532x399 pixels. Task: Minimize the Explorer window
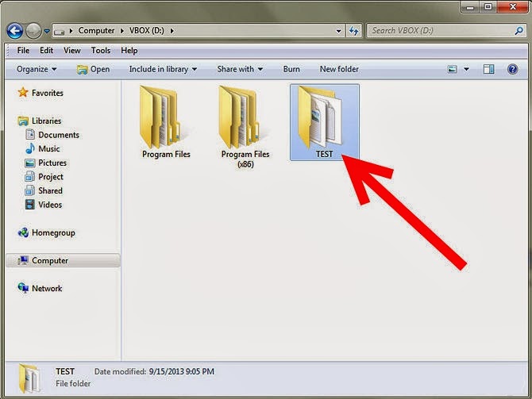(470, 7)
